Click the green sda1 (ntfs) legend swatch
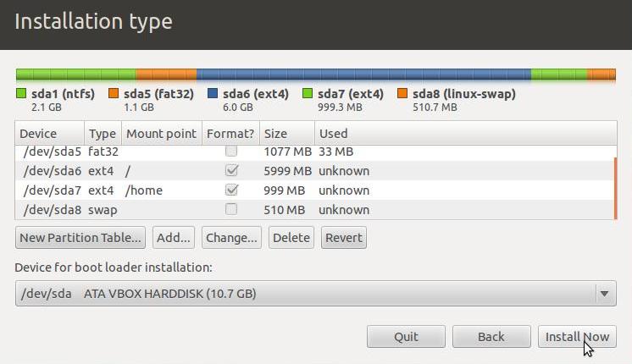The image size is (632, 364). click(x=21, y=93)
